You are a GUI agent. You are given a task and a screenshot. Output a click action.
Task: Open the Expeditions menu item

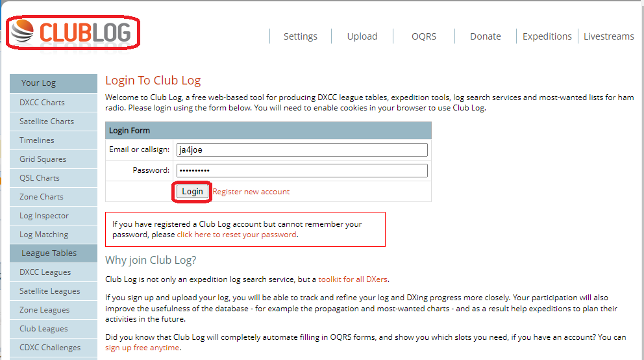coord(547,36)
